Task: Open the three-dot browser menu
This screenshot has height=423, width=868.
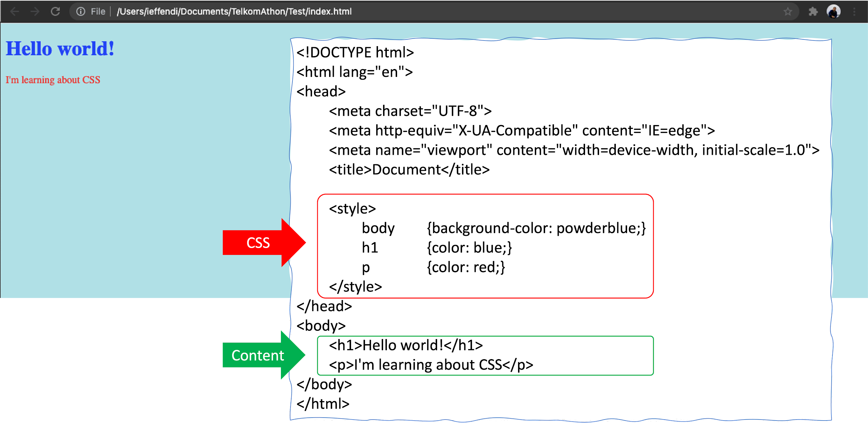Action: pos(854,12)
